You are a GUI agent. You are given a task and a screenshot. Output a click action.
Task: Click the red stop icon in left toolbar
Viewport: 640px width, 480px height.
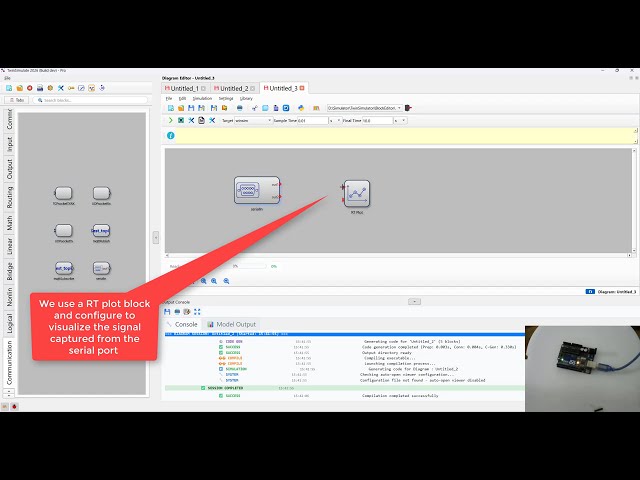point(30,88)
